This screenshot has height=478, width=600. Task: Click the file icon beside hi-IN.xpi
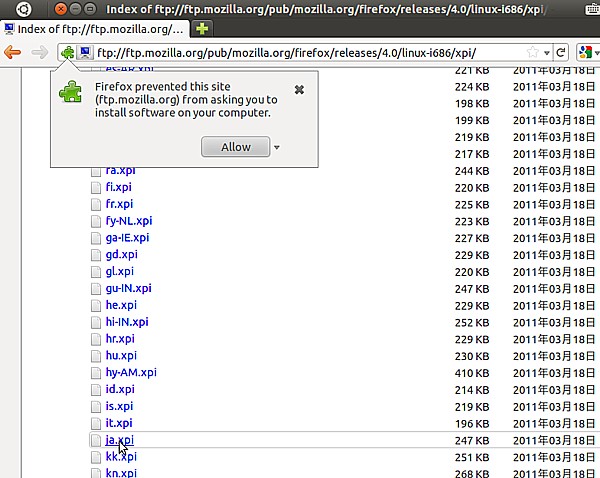tap(96, 322)
